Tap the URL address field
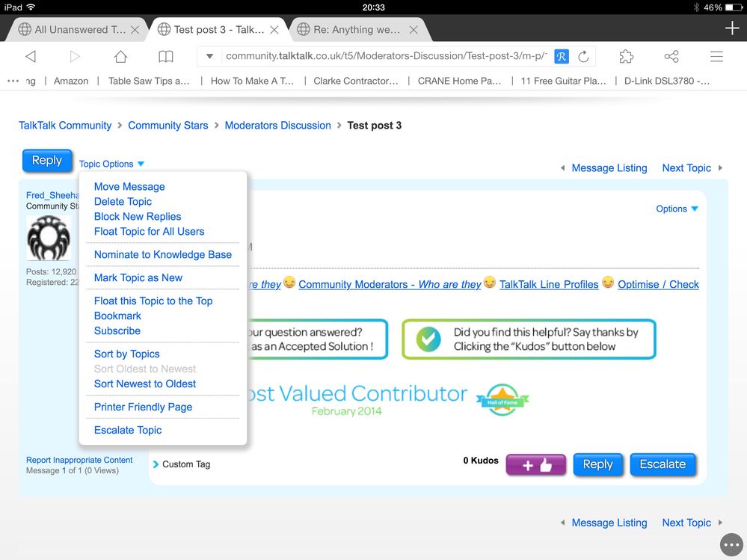747x560 pixels. [x=386, y=56]
